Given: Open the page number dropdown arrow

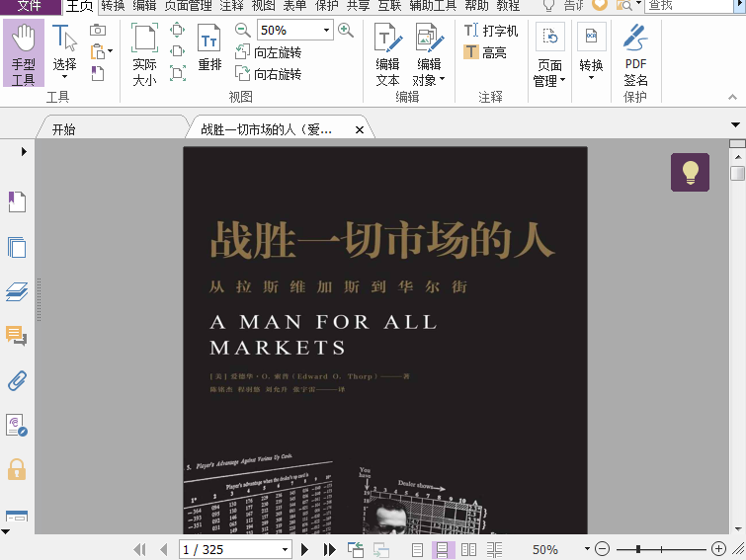Looking at the screenshot, I should 285,549.
